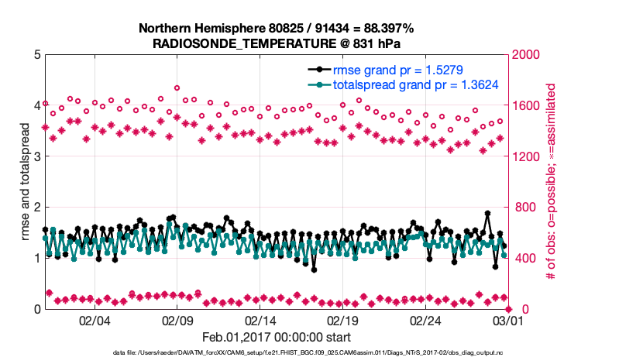Click the 'RADIOSONDE_TEMPERATURE @ 831 hPa' subtitle
This screenshot has height=364, width=643.
pos(276,43)
